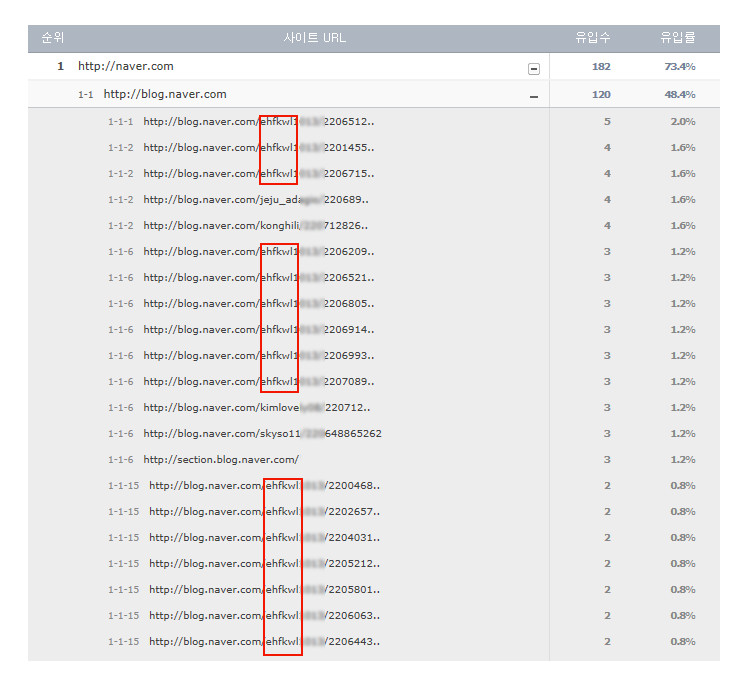
Task: Select the 73.4% rate for naver.com
Action: [680, 67]
